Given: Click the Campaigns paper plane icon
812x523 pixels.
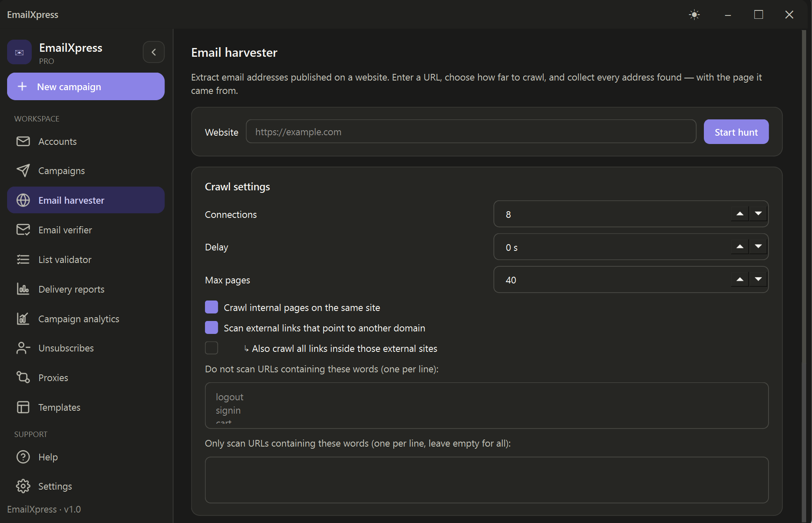Looking at the screenshot, I should 23,171.
